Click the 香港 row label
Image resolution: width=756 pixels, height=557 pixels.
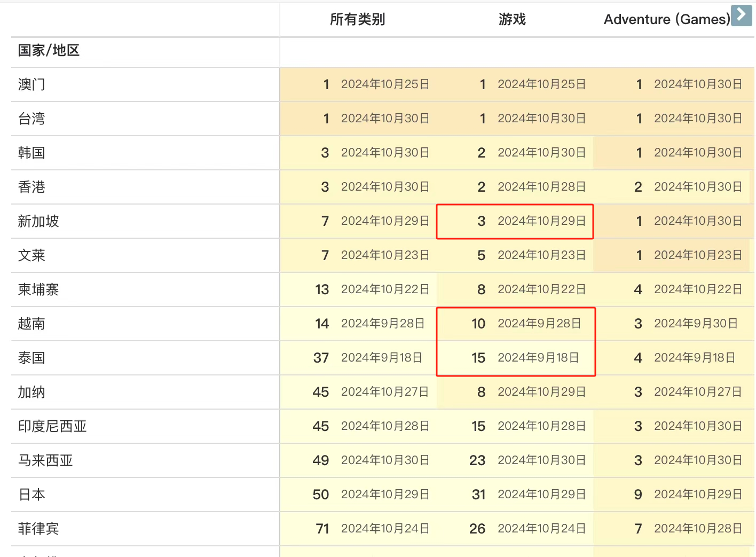31,187
